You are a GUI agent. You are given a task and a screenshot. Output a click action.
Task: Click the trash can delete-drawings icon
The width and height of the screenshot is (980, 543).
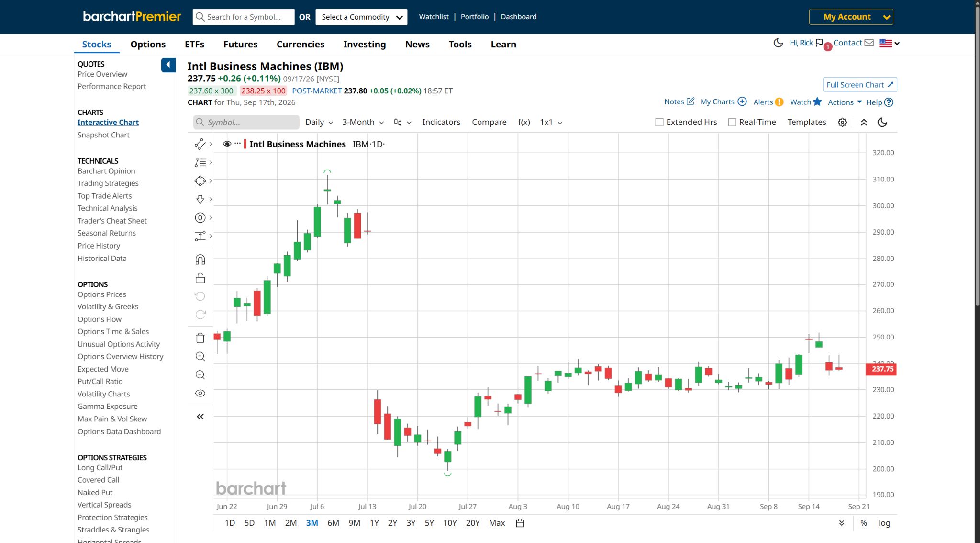click(200, 338)
